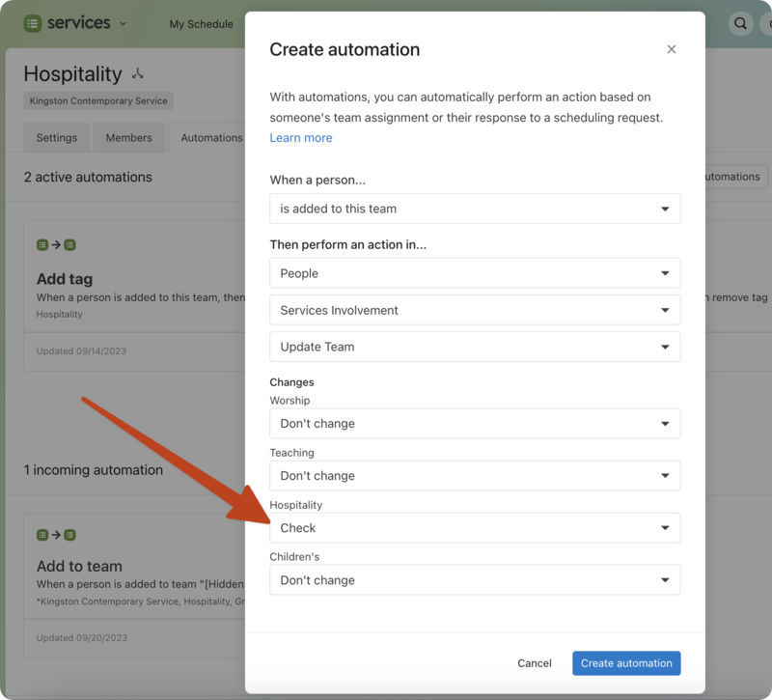Open My Schedule in top navigation
The width and height of the screenshot is (772, 700).
(201, 24)
